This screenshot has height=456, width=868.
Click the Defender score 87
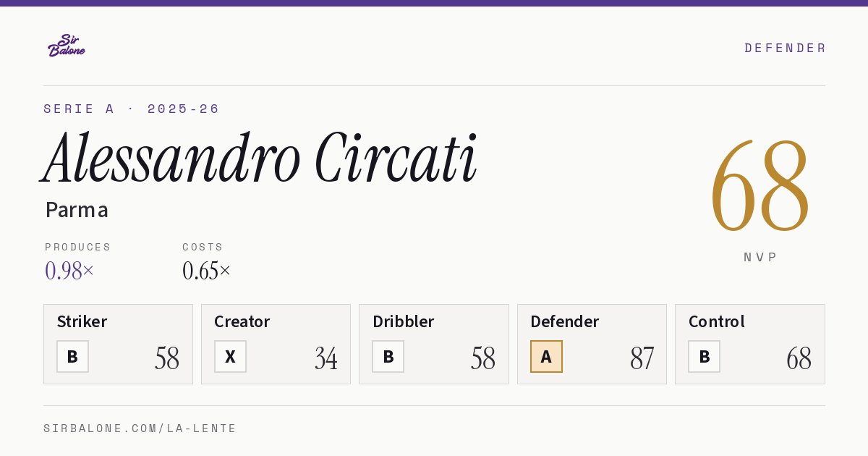tap(642, 358)
